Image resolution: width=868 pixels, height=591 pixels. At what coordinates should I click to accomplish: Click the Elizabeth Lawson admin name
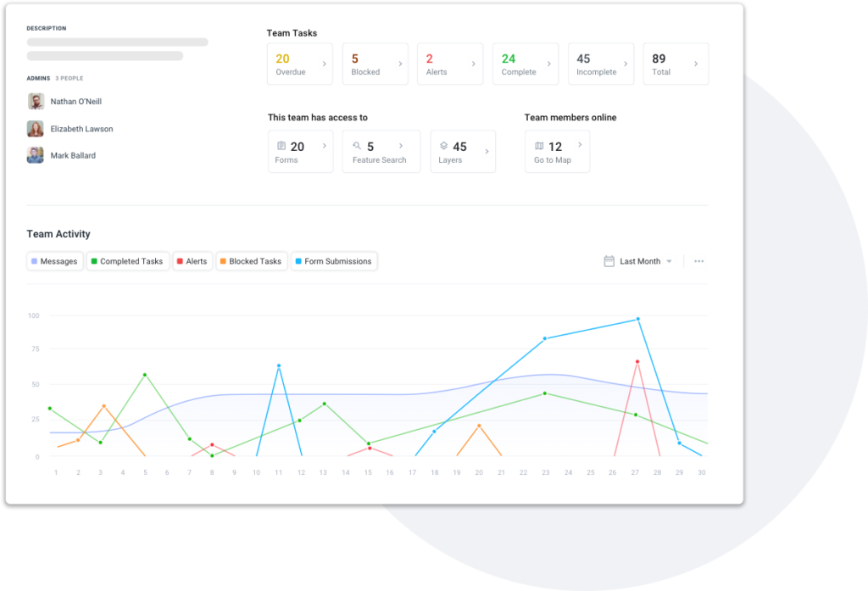[81, 129]
